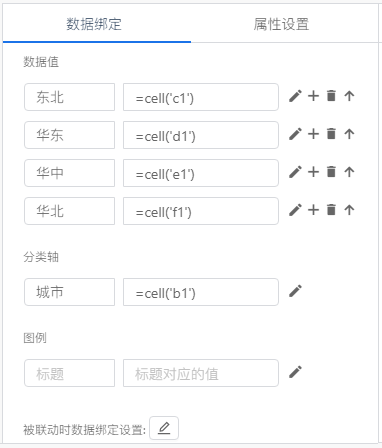Click the edit pencil for the 东北 row

click(x=295, y=96)
